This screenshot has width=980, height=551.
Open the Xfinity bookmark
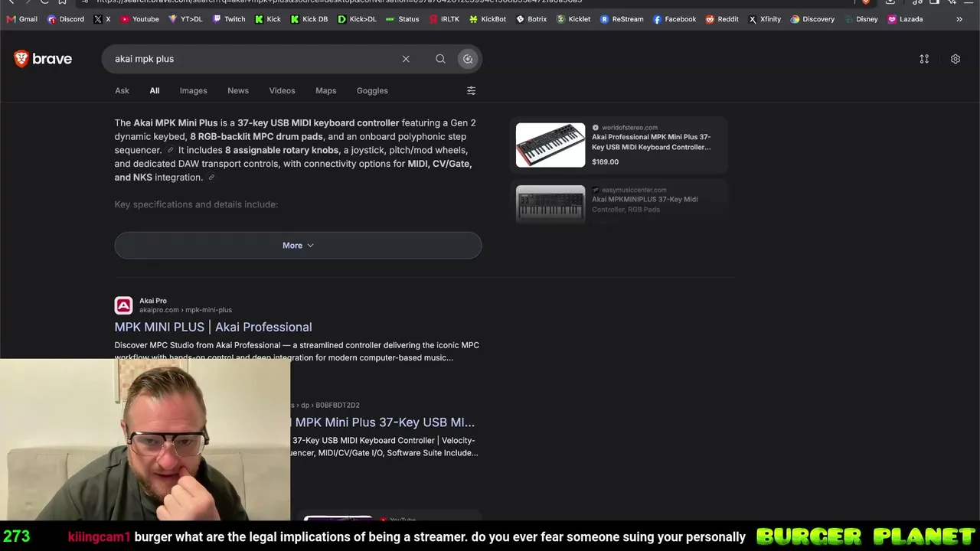point(764,19)
